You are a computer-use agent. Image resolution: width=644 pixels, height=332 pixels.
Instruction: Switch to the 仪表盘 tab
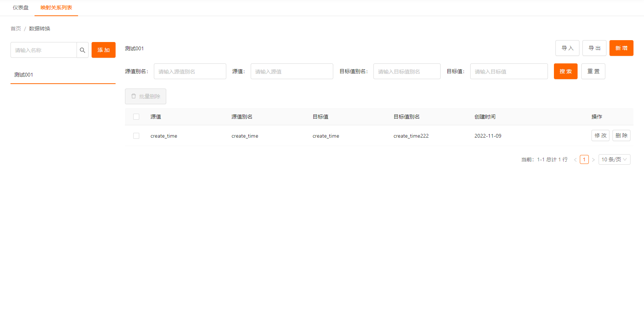(21, 8)
